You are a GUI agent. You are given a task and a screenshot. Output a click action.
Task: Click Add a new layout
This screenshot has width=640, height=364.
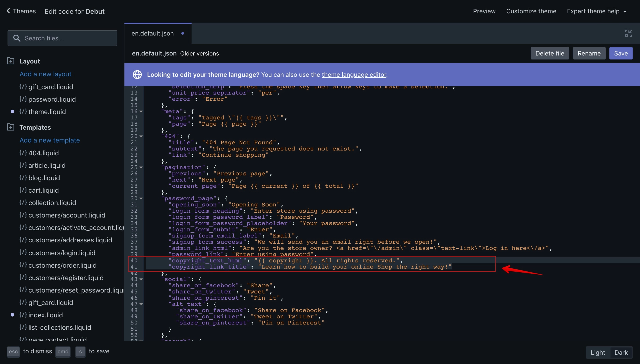46,74
